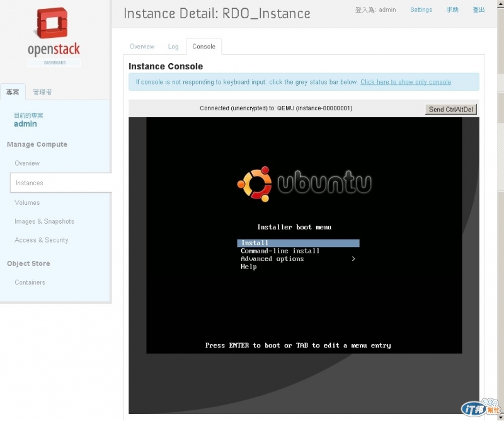Select Command-line install in boot menu

280,251
